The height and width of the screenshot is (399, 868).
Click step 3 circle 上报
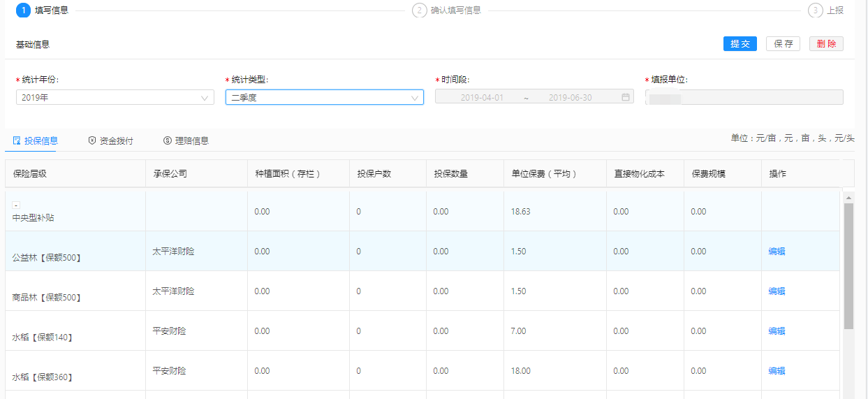click(x=815, y=10)
